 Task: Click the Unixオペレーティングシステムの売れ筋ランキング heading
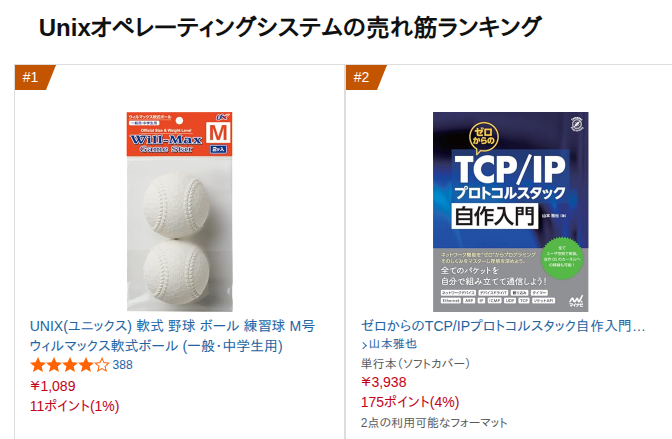point(290,27)
